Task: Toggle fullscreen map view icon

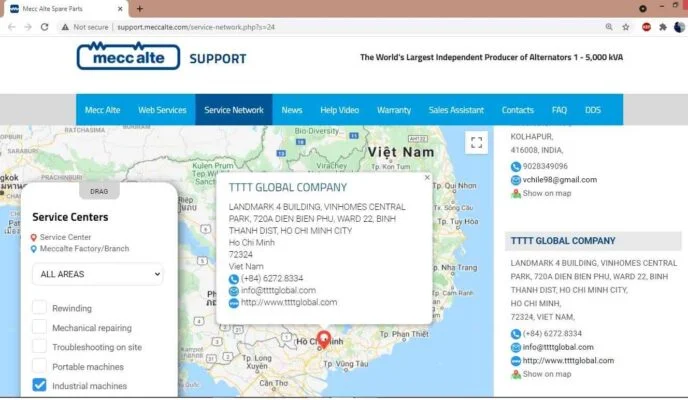Action: click(x=477, y=143)
